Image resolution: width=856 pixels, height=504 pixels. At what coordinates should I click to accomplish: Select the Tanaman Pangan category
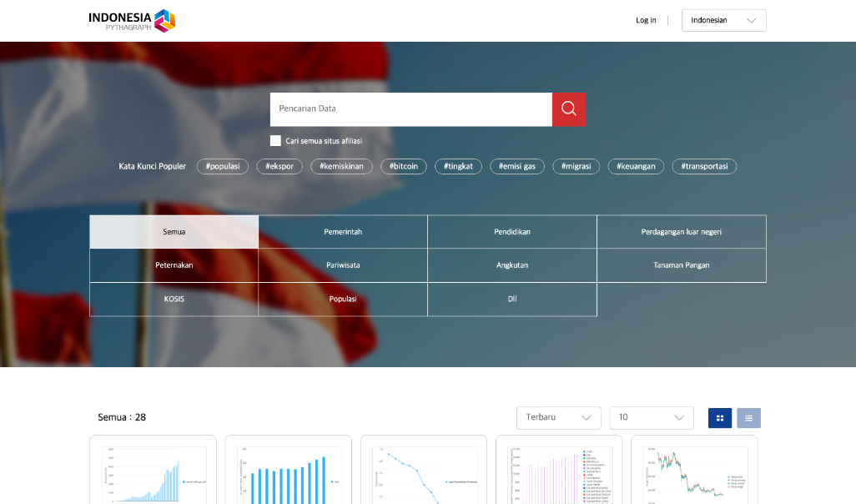681,265
